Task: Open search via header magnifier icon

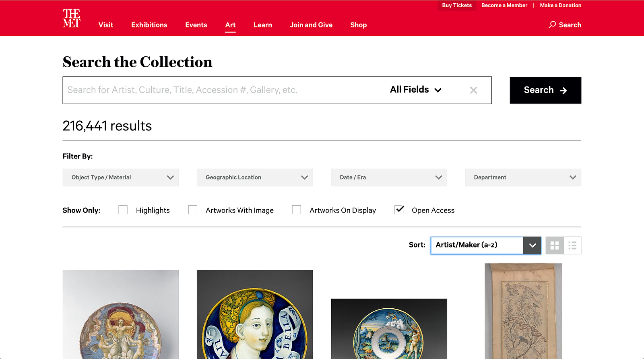Action: [552, 25]
